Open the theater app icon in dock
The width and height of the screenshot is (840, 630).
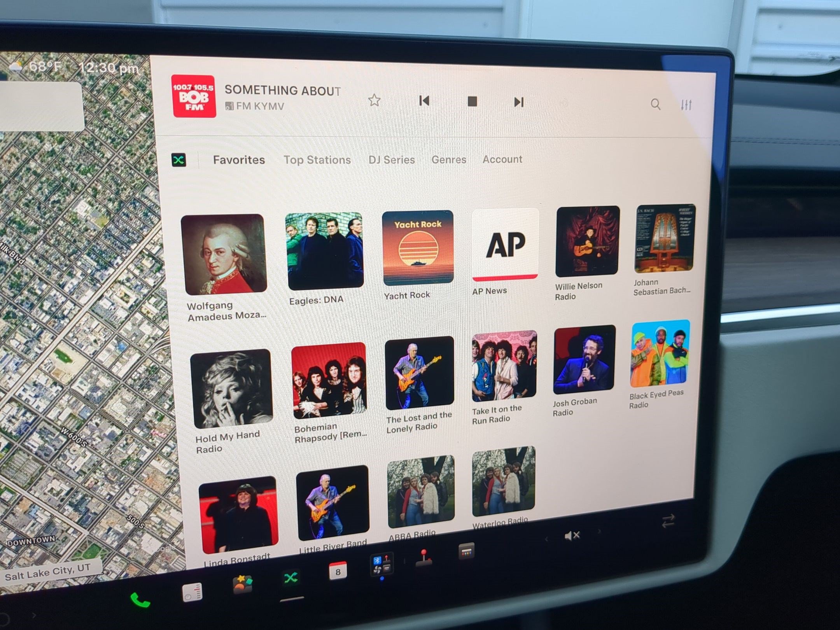point(466,551)
